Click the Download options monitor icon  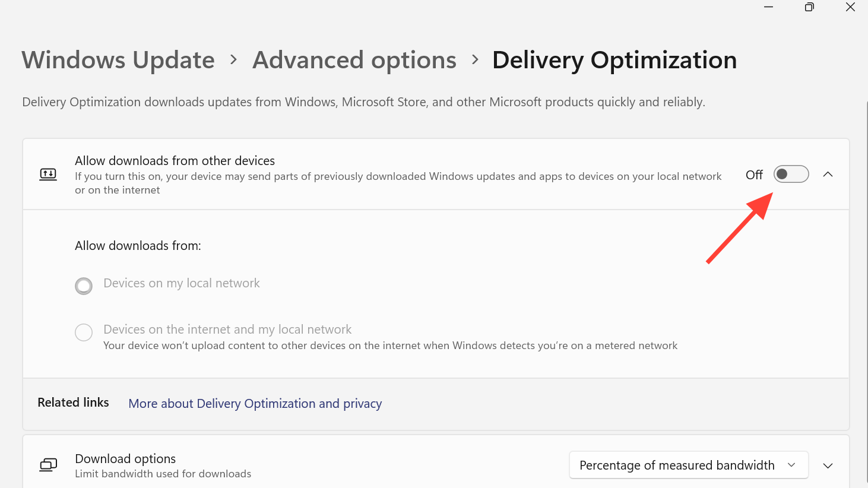[x=48, y=465]
